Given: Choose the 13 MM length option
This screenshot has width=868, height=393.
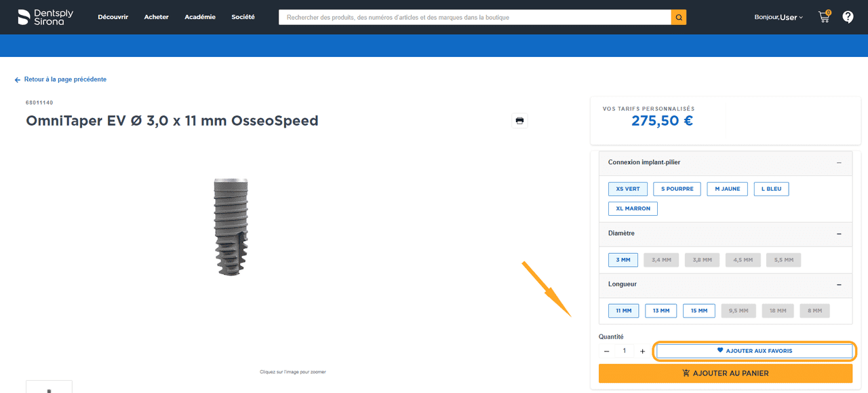Looking at the screenshot, I should [660, 311].
